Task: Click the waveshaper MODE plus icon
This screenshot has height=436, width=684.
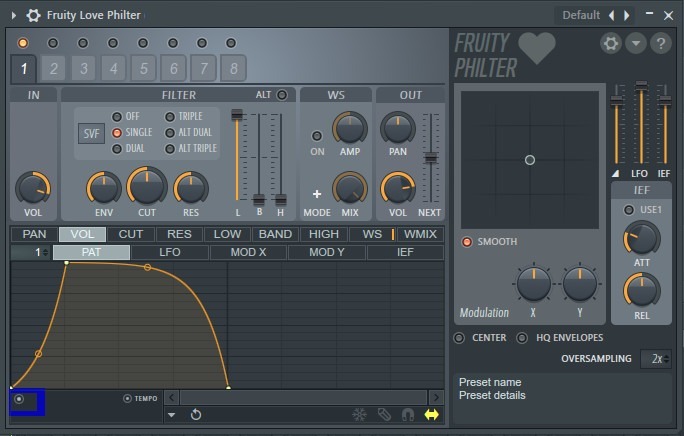Action: pos(317,194)
